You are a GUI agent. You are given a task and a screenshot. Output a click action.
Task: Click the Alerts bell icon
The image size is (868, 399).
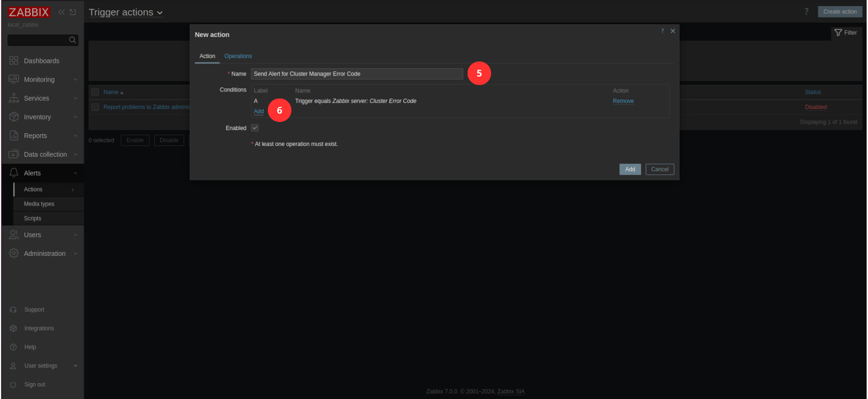tap(14, 173)
